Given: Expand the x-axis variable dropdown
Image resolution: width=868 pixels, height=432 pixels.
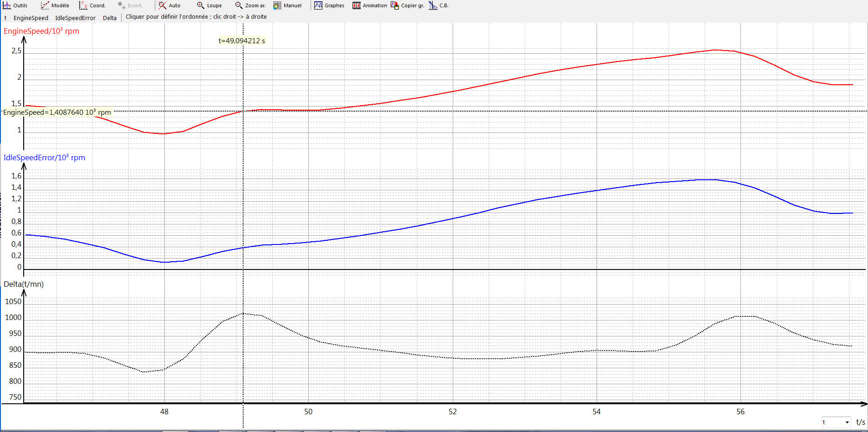Looking at the screenshot, I should click(847, 422).
